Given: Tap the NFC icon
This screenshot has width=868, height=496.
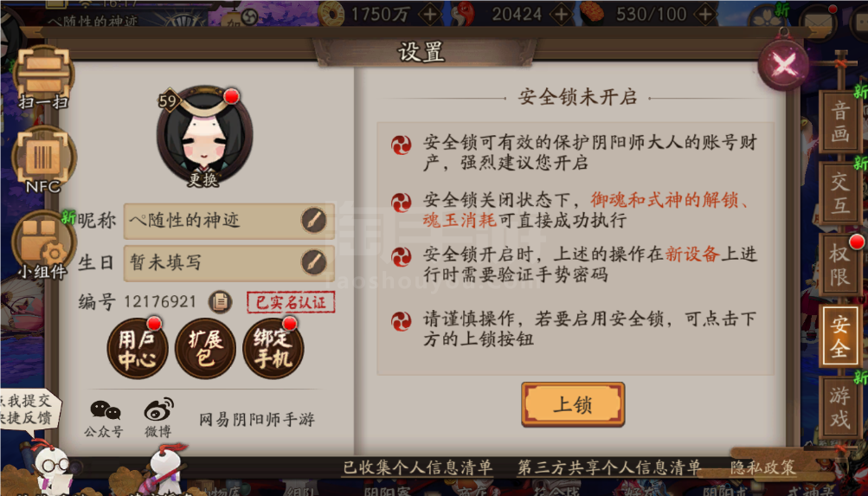Looking at the screenshot, I should (x=44, y=159).
